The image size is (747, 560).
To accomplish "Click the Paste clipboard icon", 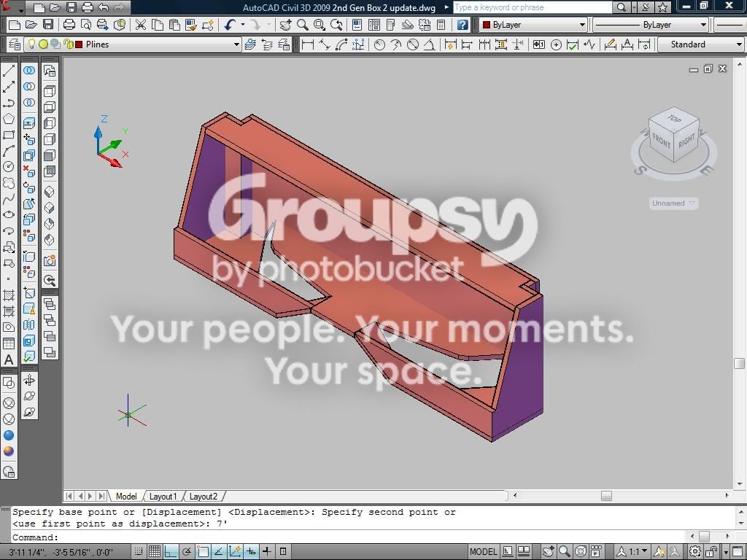I will (174, 25).
